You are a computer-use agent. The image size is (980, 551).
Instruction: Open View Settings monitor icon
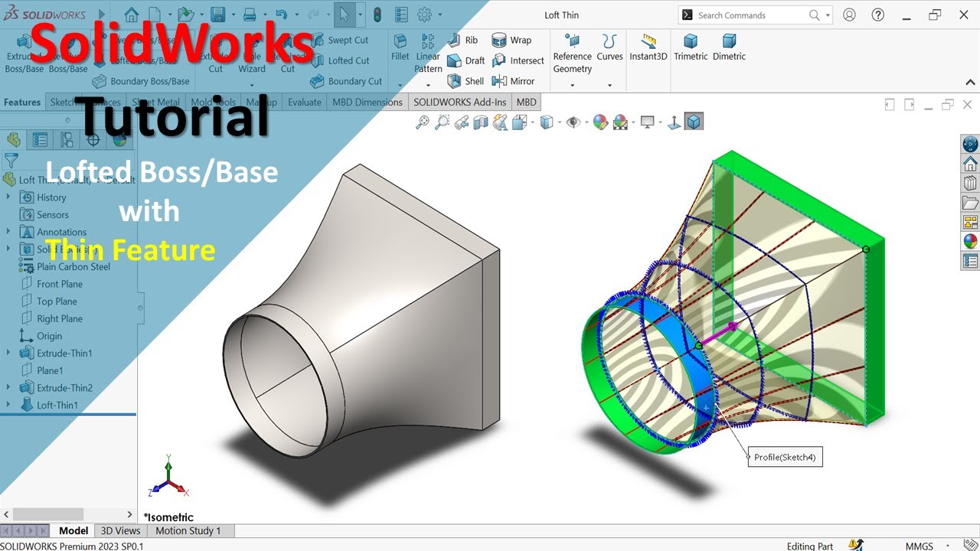click(648, 122)
